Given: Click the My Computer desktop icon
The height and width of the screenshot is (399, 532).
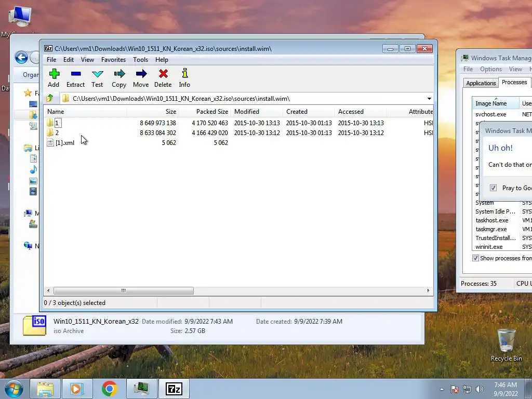Looking at the screenshot, I should [20, 17].
